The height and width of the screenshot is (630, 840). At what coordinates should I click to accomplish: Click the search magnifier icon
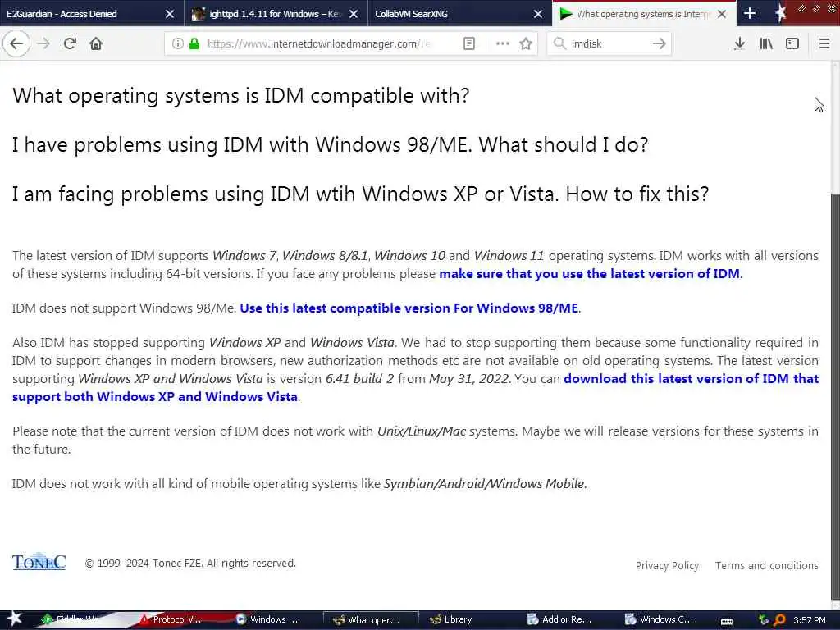pos(559,43)
